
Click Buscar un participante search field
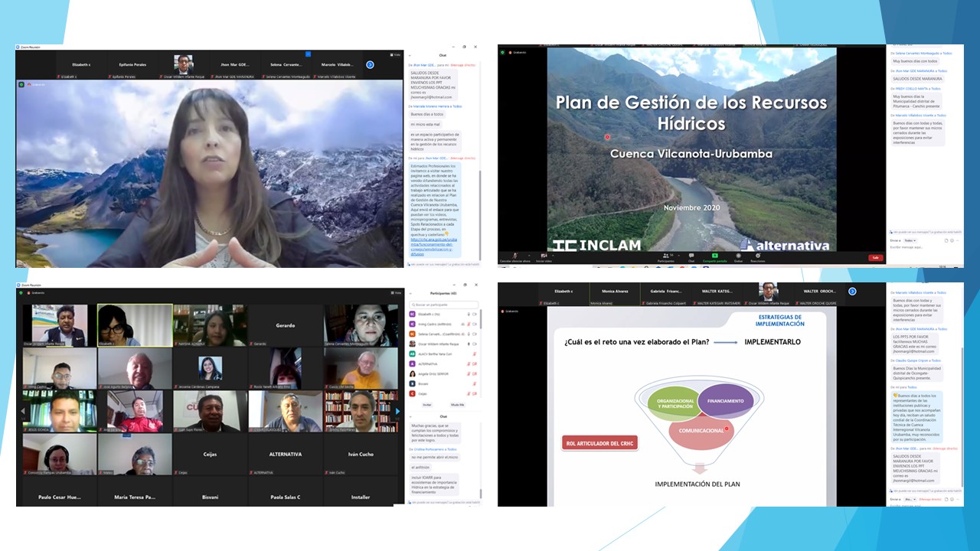[443, 305]
